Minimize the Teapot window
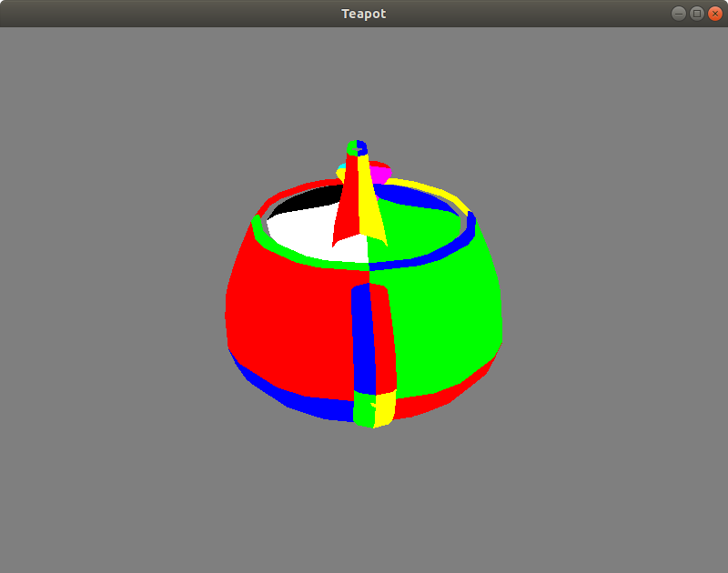Viewport: 728px width, 573px height. click(679, 14)
